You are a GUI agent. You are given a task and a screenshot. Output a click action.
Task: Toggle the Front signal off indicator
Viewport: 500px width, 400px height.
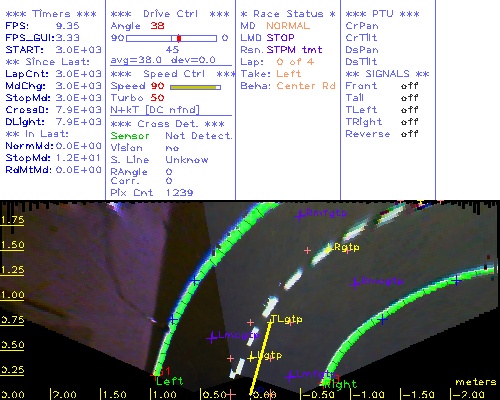(410, 86)
